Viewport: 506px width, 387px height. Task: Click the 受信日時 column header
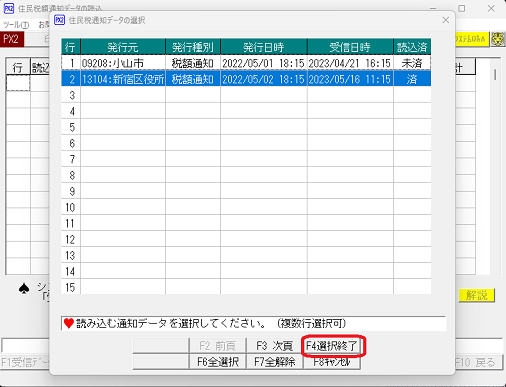(x=350, y=47)
